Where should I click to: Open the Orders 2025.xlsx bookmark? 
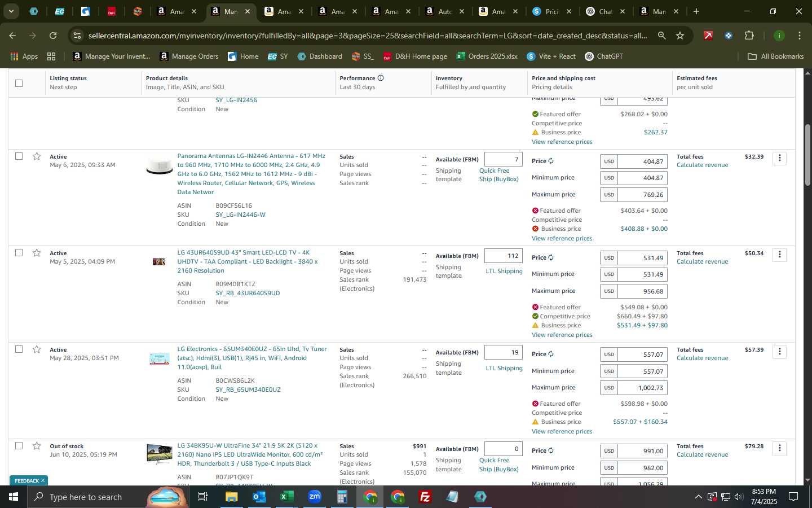coord(487,56)
